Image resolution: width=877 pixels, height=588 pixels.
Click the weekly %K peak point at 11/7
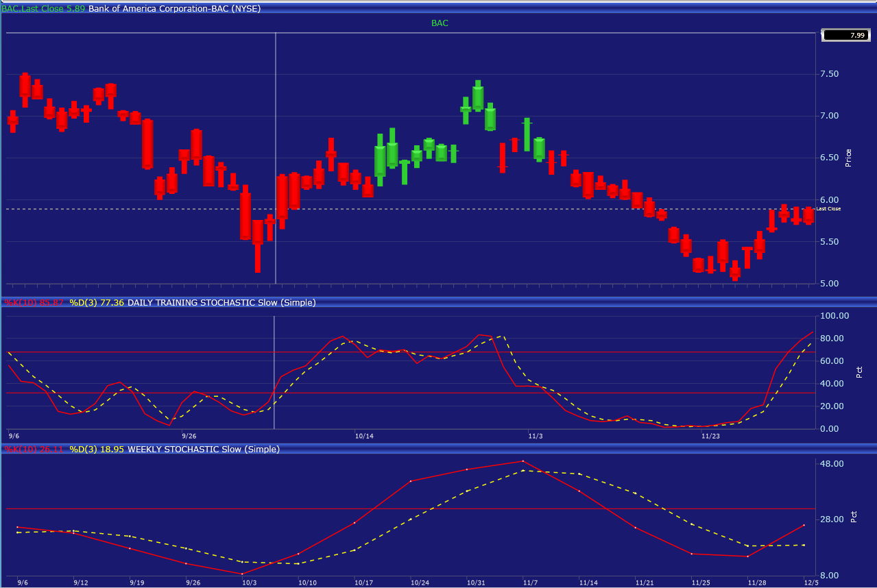coord(523,461)
